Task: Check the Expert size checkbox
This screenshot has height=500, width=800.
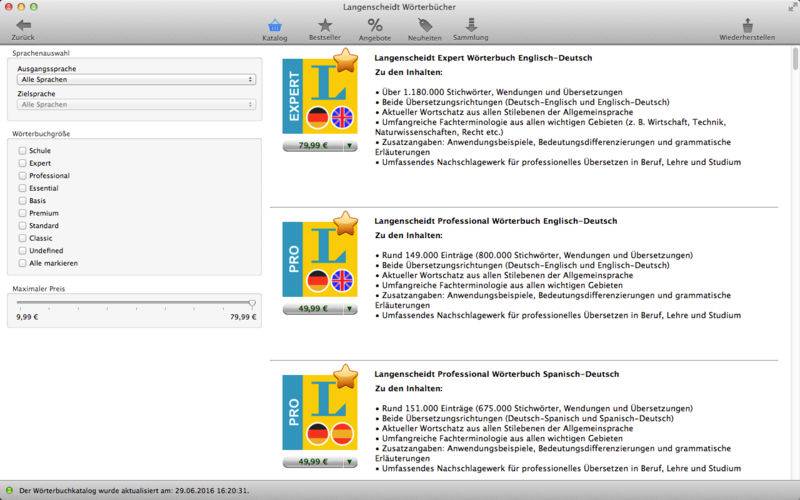Action: click(x=22, y=163)
